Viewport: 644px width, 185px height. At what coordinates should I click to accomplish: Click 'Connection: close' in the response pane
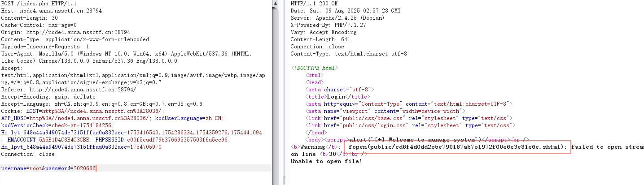pos(317,47)
